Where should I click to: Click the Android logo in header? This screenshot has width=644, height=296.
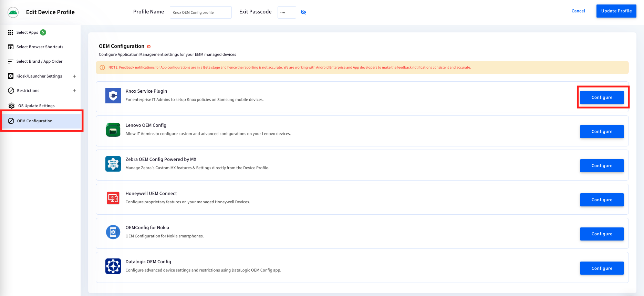pyautogui.click(x=13, y=12)
